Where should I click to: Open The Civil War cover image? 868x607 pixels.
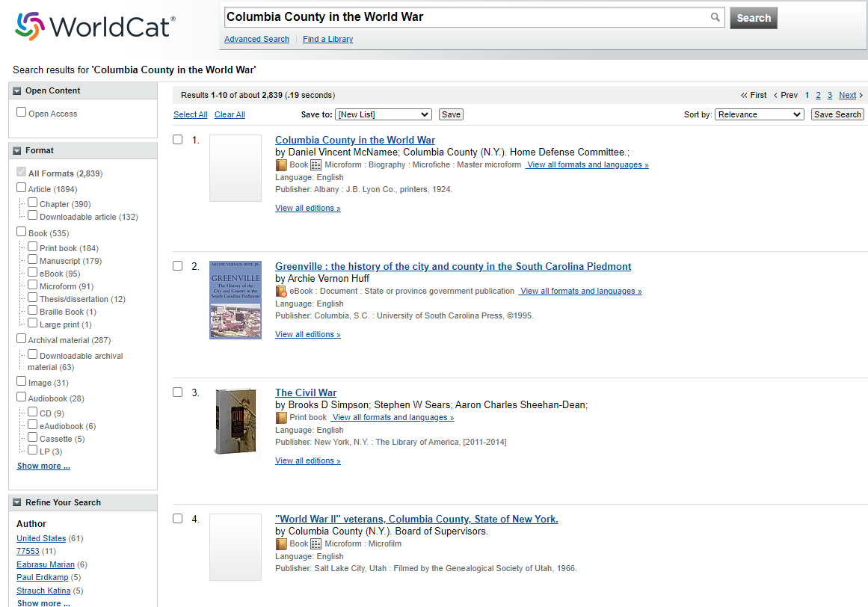(x=236, y=422)
